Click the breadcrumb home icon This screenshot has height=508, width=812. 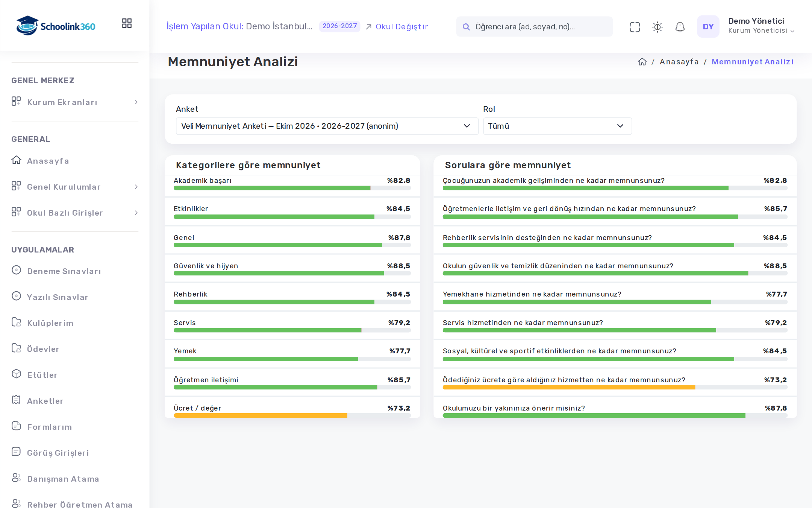(x=642, y=62)
